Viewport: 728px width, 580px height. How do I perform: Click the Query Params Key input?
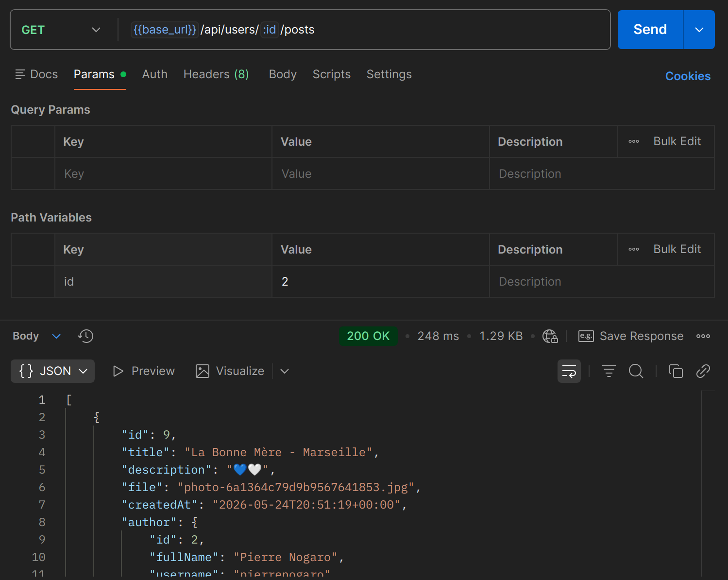pyautogui.click(x=163, y=174)
